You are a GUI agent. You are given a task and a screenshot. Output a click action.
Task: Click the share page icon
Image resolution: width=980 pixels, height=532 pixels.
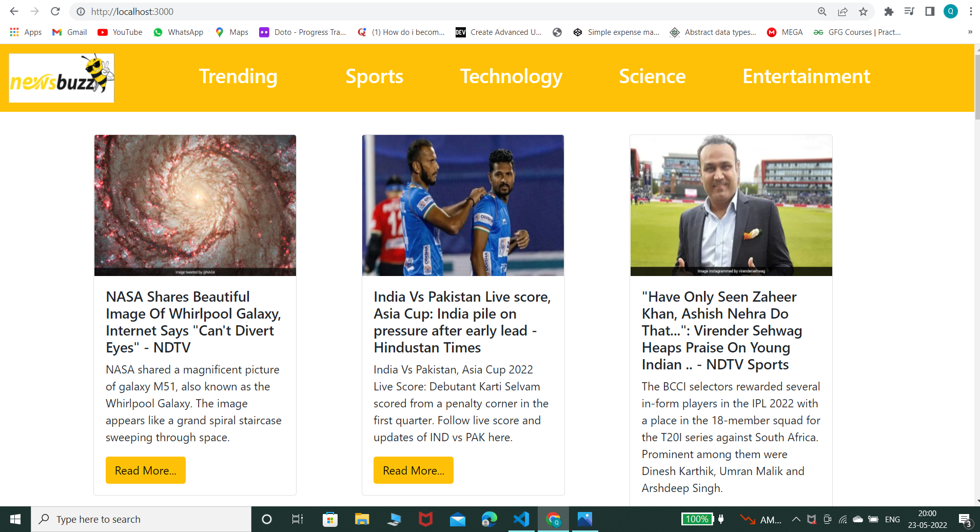(842, 11)
